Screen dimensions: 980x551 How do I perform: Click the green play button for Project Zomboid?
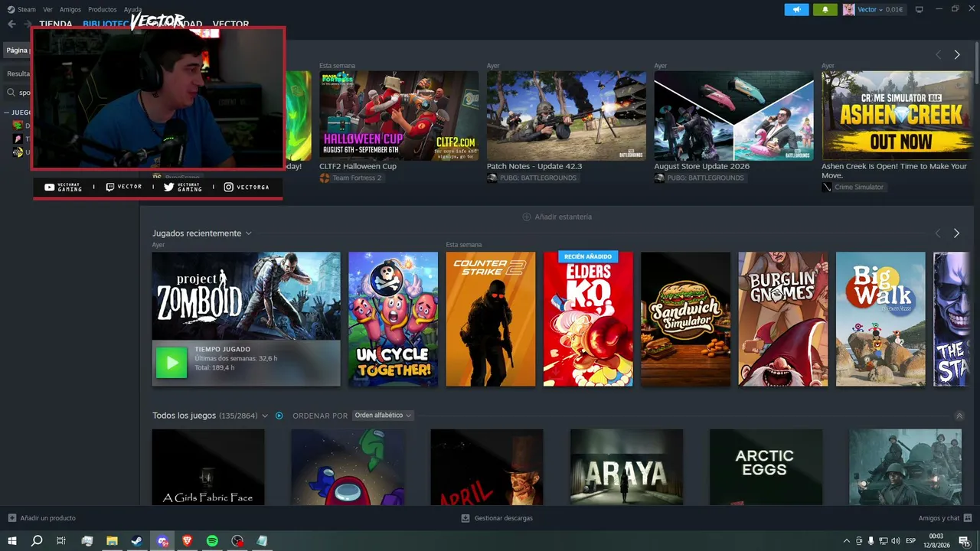(171, 363)
